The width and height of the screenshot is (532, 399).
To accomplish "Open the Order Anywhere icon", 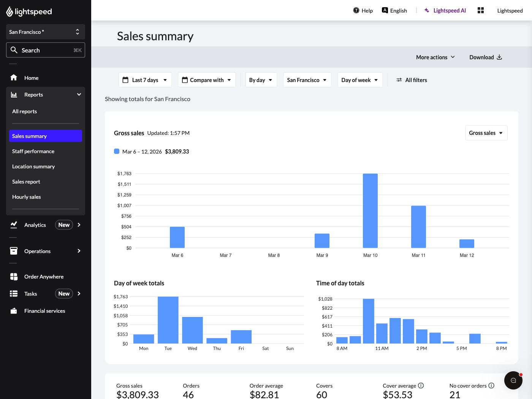I will [x=14, y=276].
